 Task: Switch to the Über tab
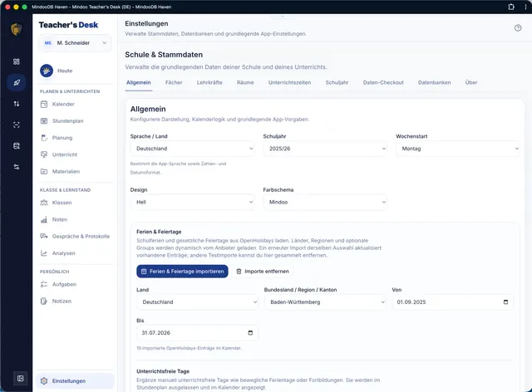[x=471, y=82]
